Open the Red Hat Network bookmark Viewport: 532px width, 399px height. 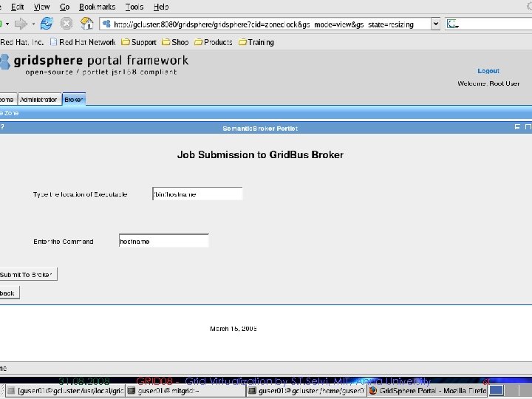[83, 42]
